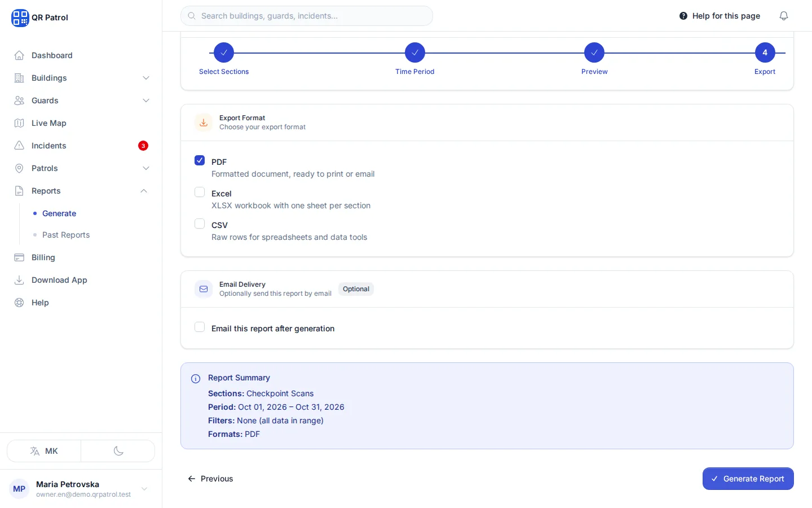Click the Billing card icon
The height and width of the screenshot is (508, 812).
19,257
